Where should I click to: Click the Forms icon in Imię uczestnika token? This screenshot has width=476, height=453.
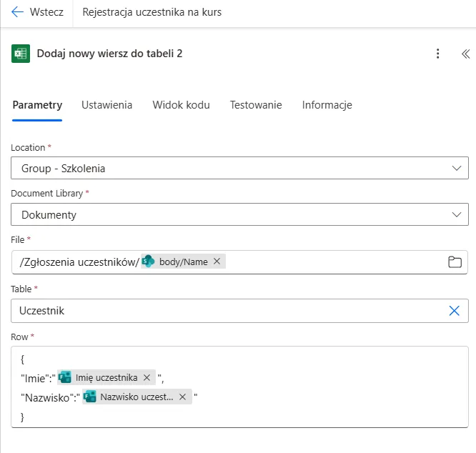(65, 377)
